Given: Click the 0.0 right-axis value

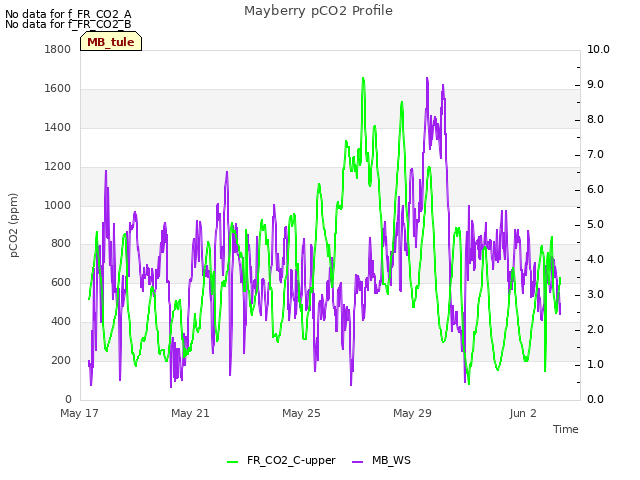Looking at the screenshot, I should [596, 400].
